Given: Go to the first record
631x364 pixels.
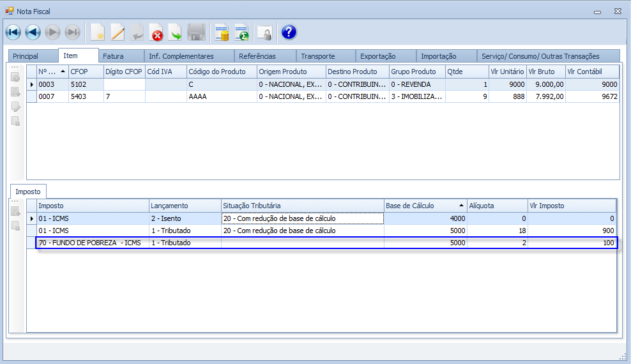Looking at the screenshot, I should click(x=13, y=33).
